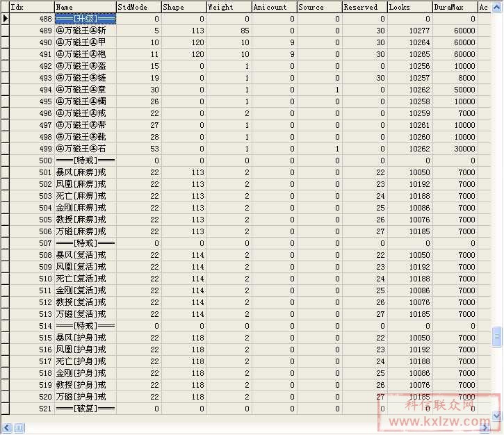Select name cell 凤凰[护身]戒 in row 516

point(86,350)
